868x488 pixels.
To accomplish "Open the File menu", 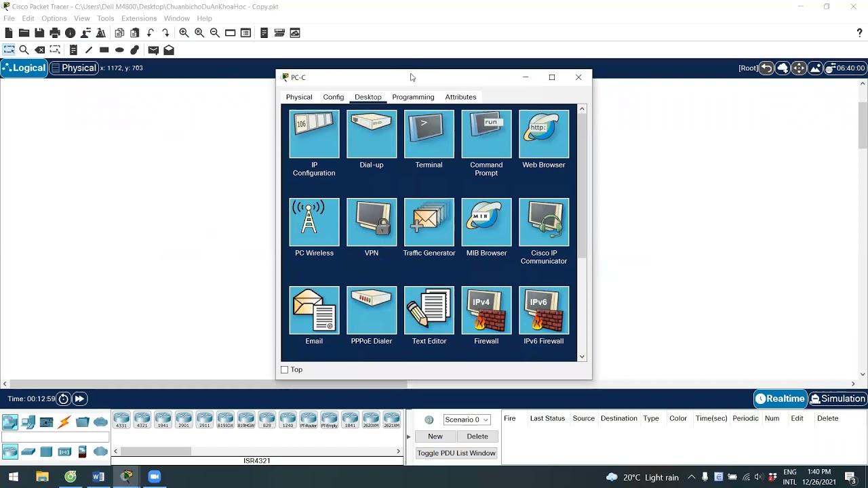I will coord(9,18).
